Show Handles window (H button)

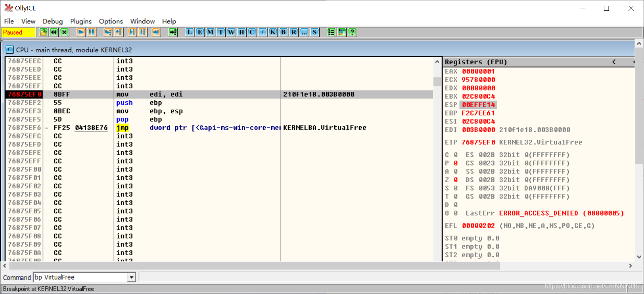point(242,32)
